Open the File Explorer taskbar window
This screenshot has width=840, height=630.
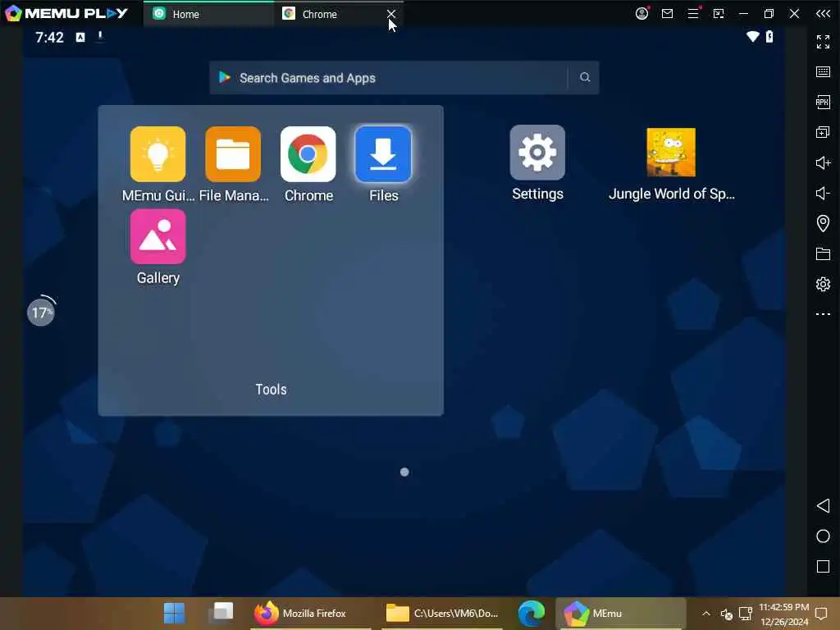click(x=442, y=613)
